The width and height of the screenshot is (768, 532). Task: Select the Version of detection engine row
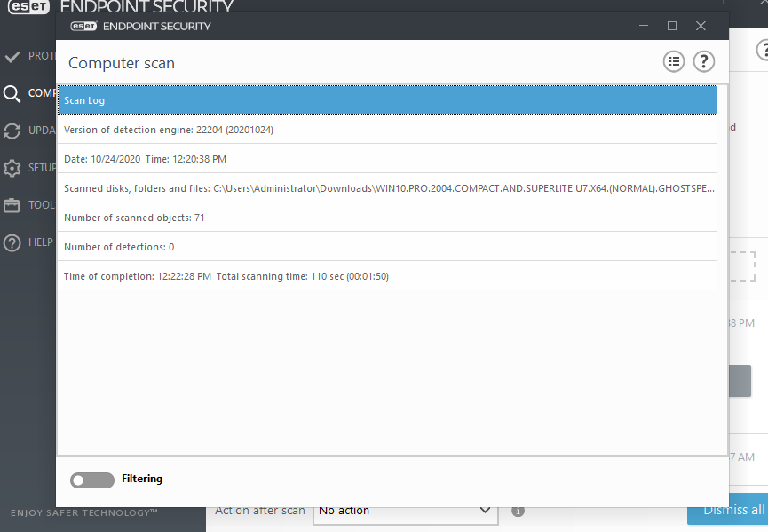387,130
